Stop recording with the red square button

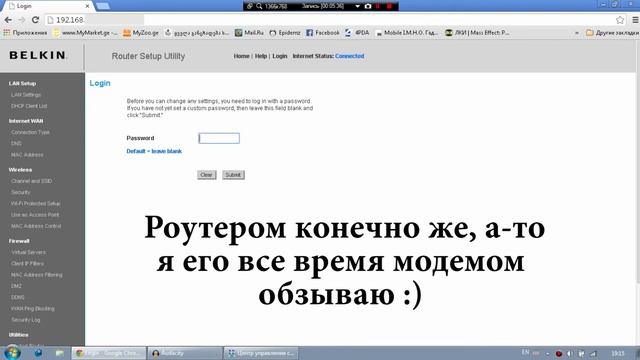(x=389, y=6)
